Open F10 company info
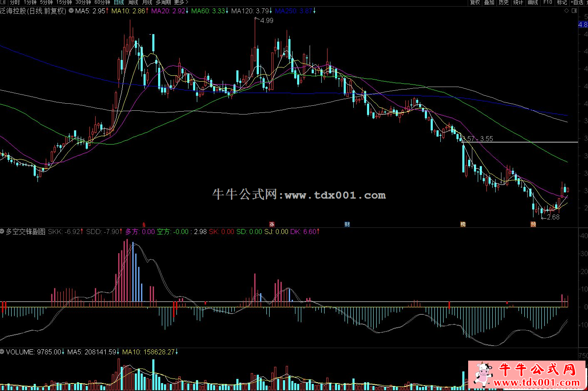This screenshot has height=391, width=588. click(x=548, y=2)
